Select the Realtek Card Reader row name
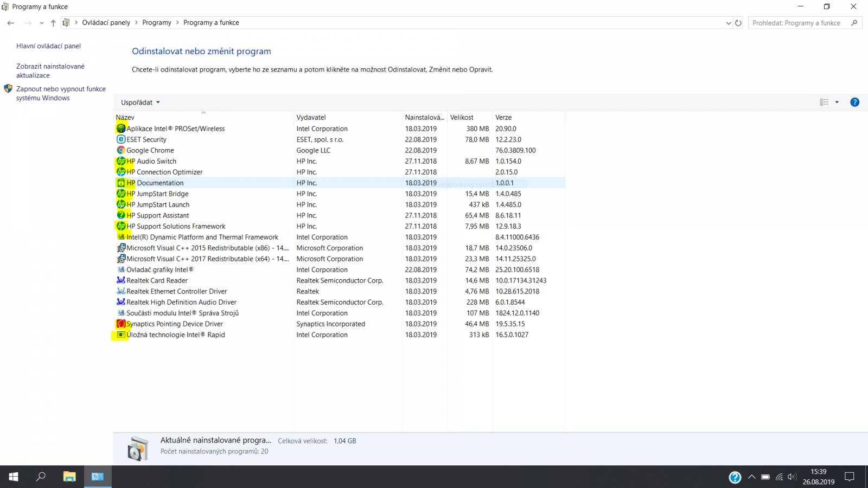 pos(157,280)
